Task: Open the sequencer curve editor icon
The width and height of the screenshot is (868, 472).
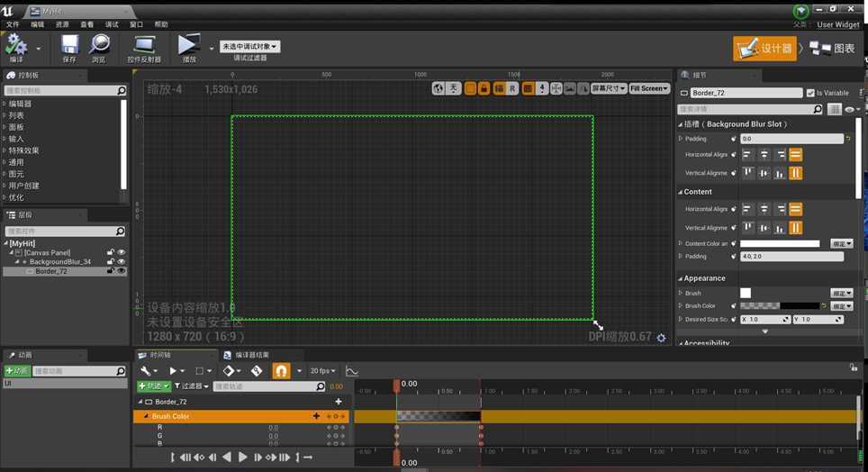Action: 351,370
